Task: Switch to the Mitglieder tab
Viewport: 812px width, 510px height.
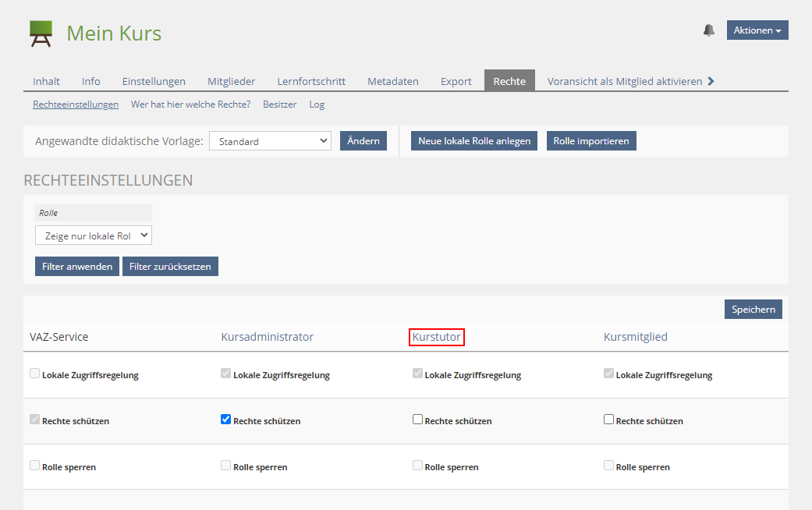Action: [x=231, y=81]
